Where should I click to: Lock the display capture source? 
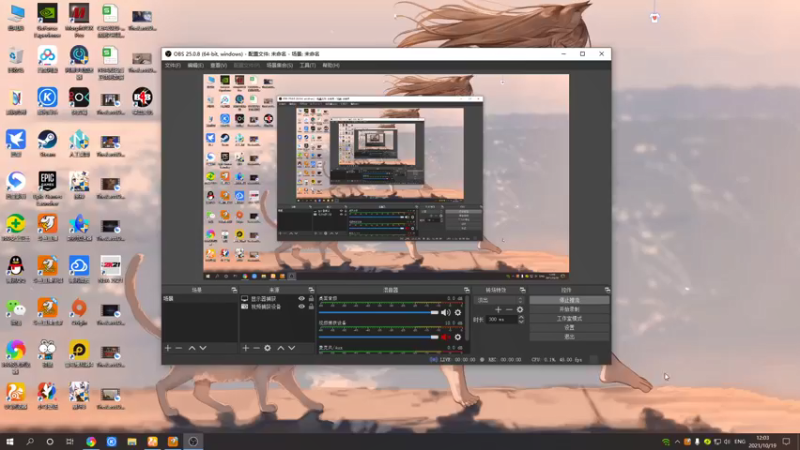(311, 298)
